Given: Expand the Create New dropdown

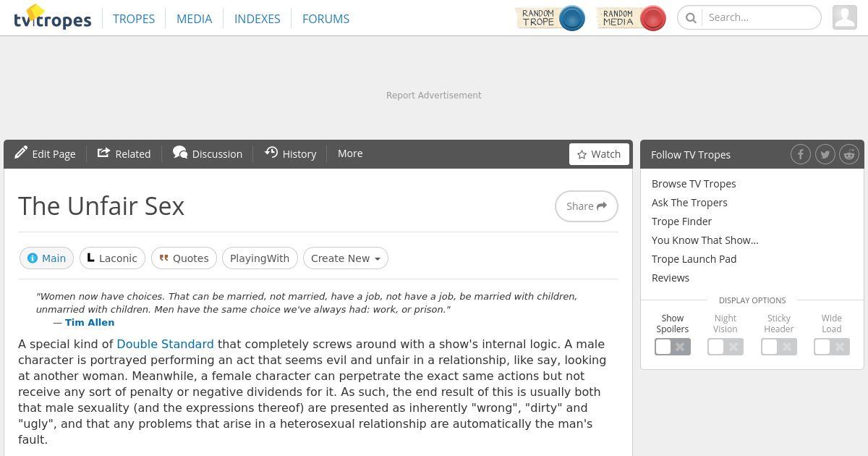Looking at the screenshot, I should pyautogui.click(x=346, y=258).
